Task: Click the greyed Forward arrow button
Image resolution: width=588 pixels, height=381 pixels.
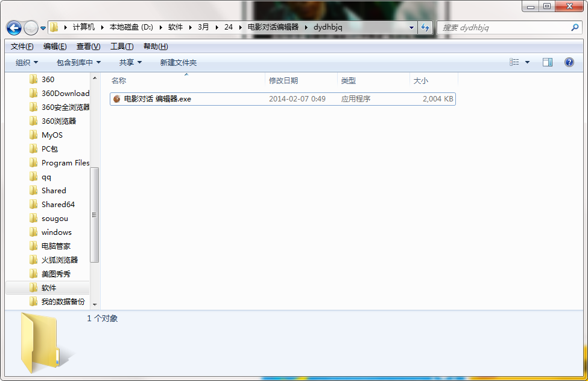Action: point(31,28)
